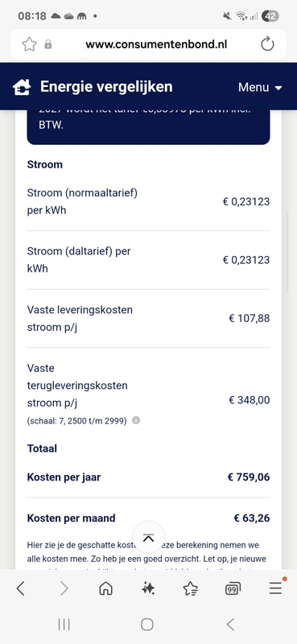Image resolution: width=297 pixels, height=644 pixels.
Task: Show info about terugleveringskosten schaal
Action: tap(136, 420)
